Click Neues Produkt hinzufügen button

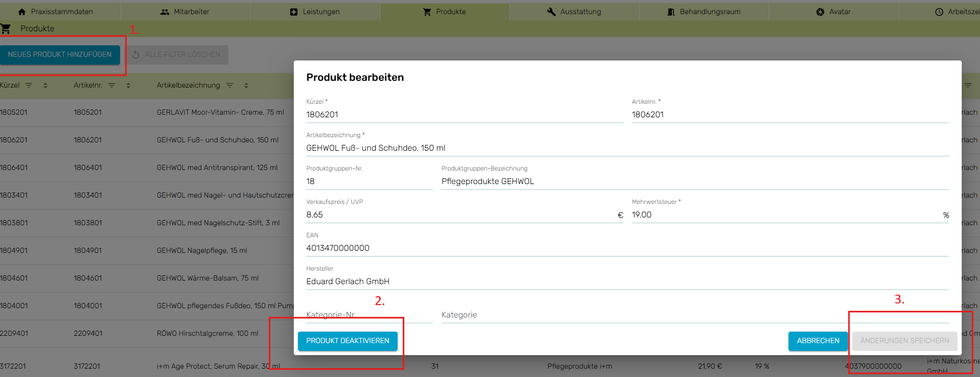pos(59,54)
